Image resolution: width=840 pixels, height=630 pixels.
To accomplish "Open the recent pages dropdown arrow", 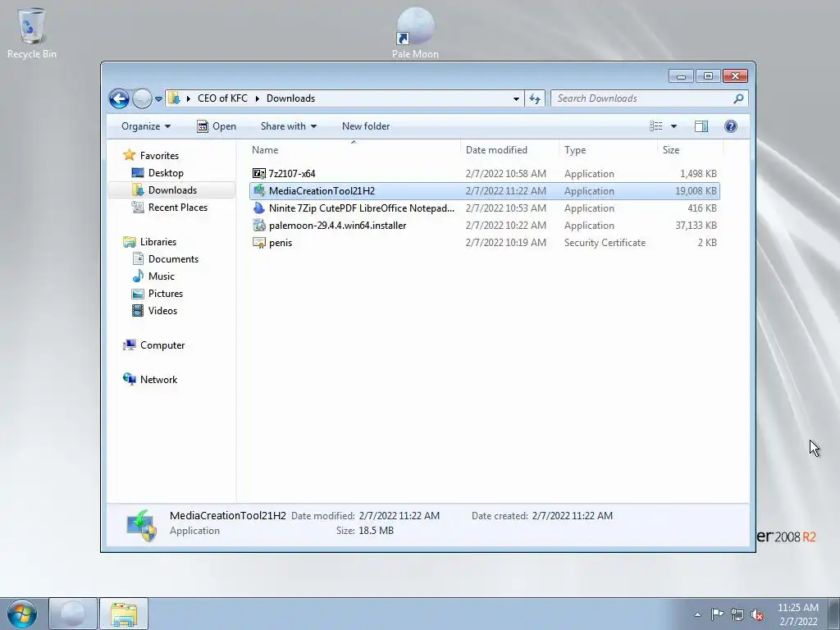I will point(158,99).
